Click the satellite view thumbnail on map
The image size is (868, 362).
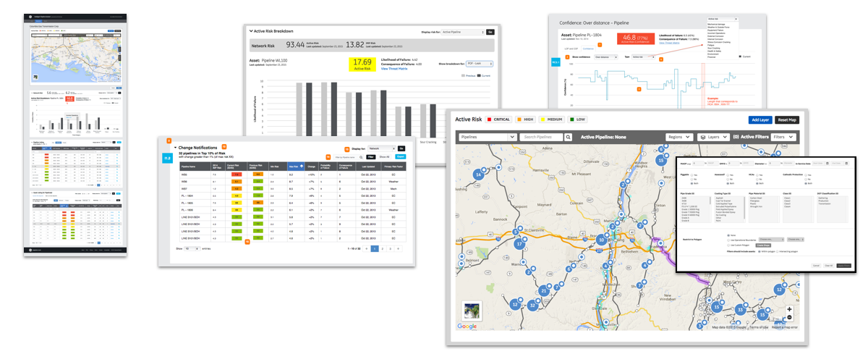pyautogui.click(x=473, y=309)
